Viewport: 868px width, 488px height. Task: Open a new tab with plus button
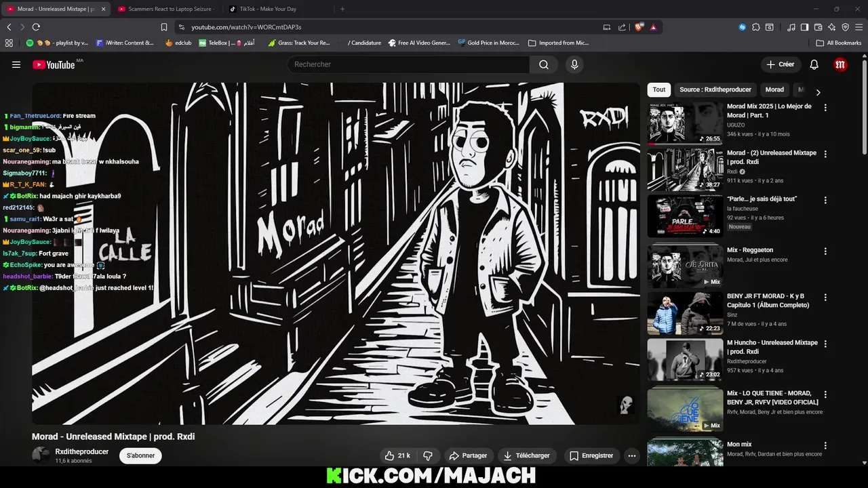[x=342, y=9]
